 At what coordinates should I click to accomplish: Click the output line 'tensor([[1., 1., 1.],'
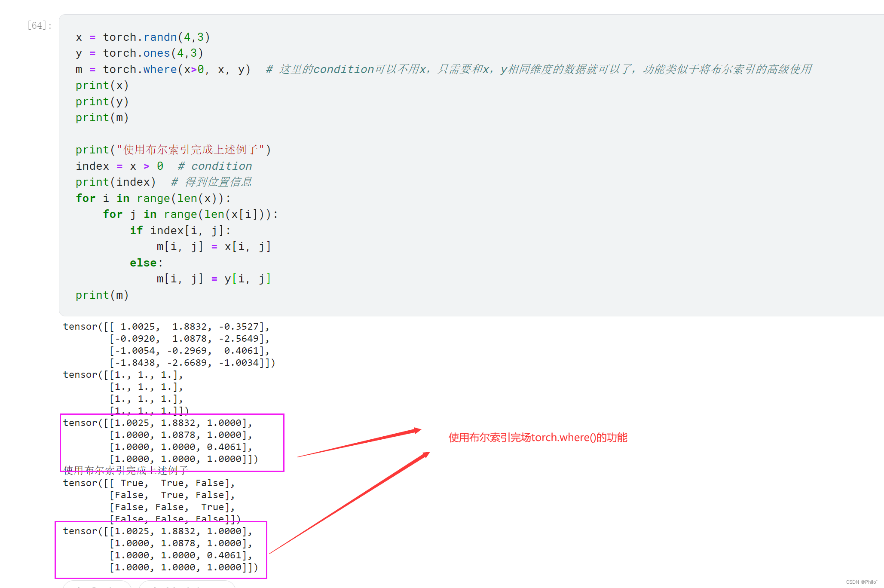123,375
